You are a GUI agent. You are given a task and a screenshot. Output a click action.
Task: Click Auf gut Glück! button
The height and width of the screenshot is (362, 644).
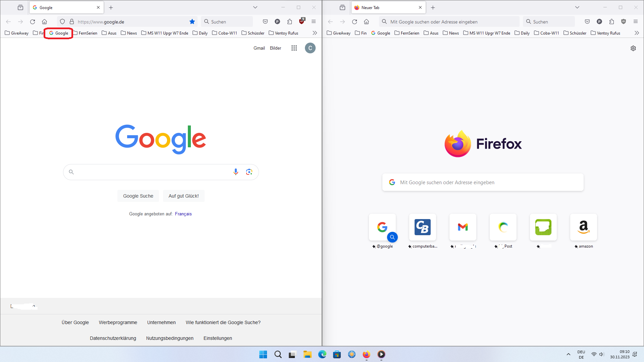pyautogui.click(x=184, y=196)
